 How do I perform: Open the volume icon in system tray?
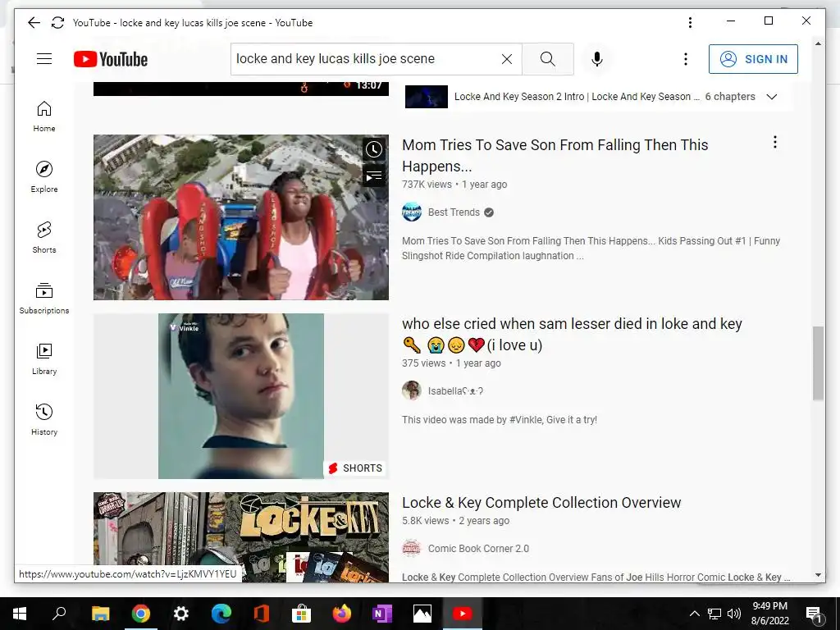(734, 614)
